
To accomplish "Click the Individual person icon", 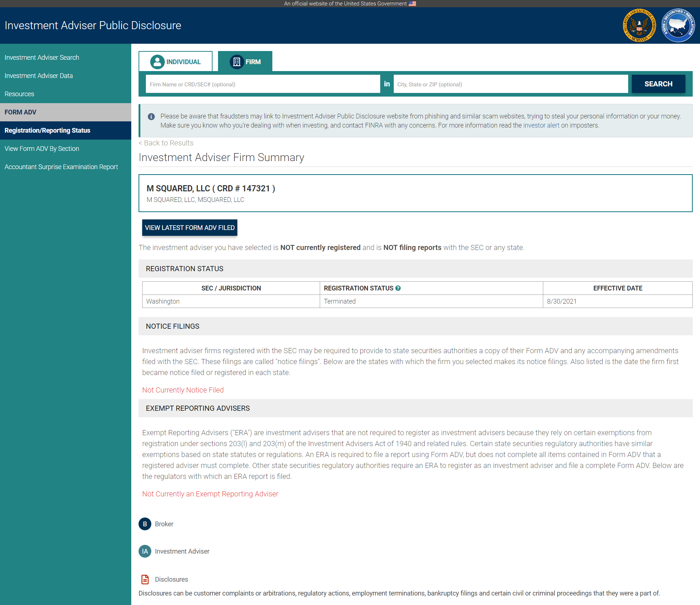I will pyautogui.click(x=157, y=62).
